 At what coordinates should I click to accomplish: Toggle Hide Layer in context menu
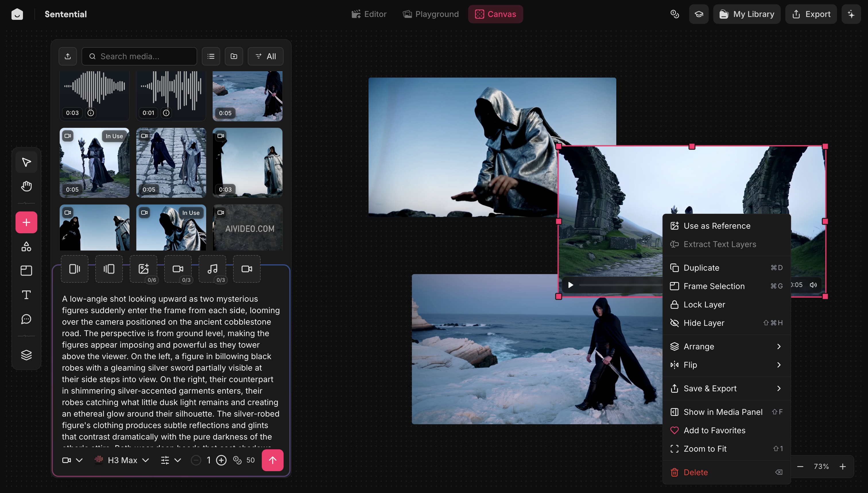coord(726,323)
